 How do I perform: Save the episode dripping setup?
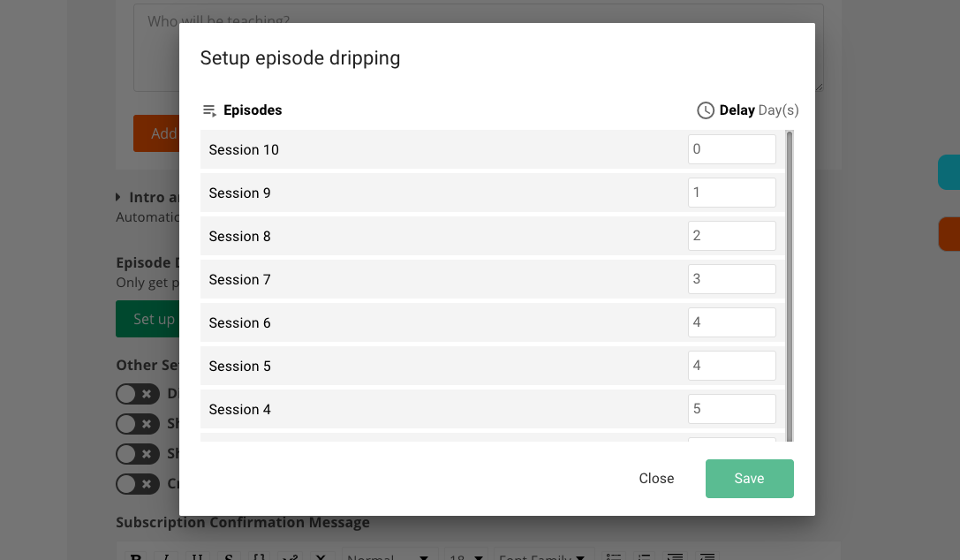point(750,479)
